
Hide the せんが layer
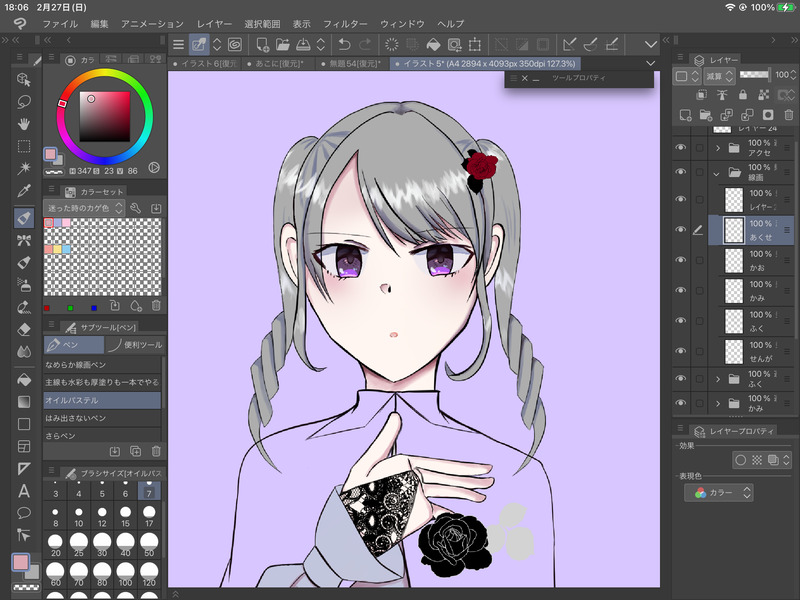pyautogui.click(x=681, y=351)
